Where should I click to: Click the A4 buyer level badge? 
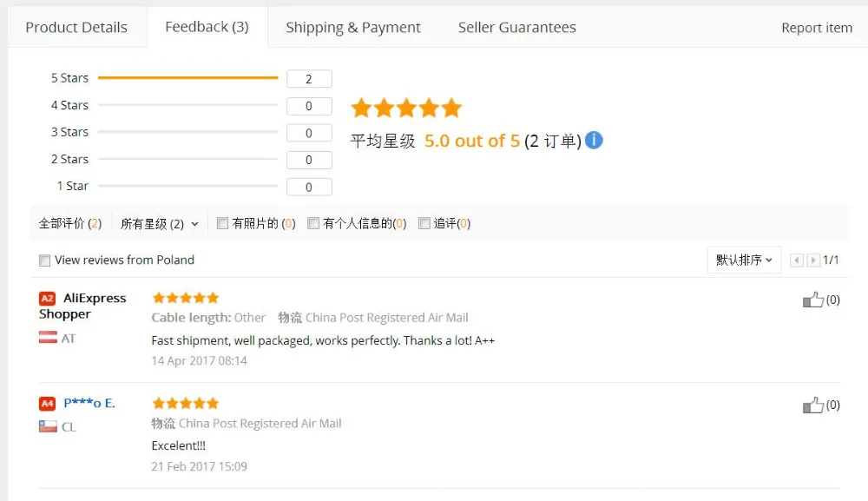[49, 403]
